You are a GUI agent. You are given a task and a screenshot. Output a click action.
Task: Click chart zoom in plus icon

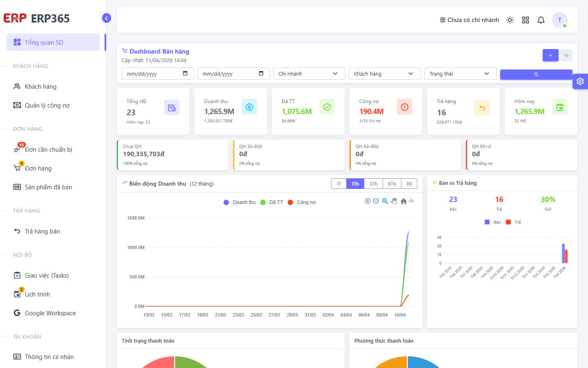click(x=367, y=201)
